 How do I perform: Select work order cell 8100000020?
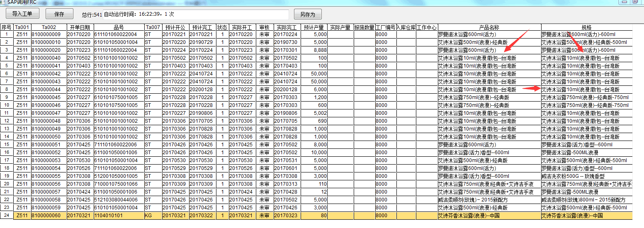[x=49, y=50]
